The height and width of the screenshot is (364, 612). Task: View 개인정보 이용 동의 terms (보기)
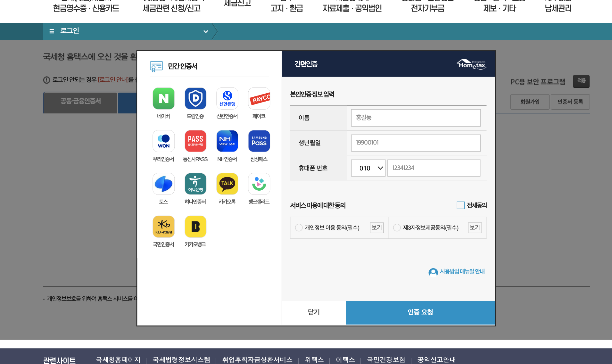pos(377,227)
